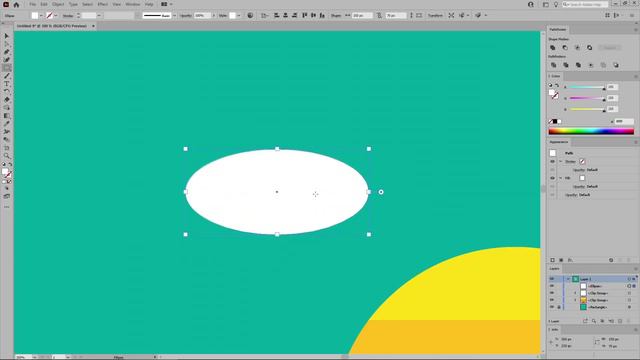Open the Object menu
Screen dimensions: 640x360
[x=58, y=4]
